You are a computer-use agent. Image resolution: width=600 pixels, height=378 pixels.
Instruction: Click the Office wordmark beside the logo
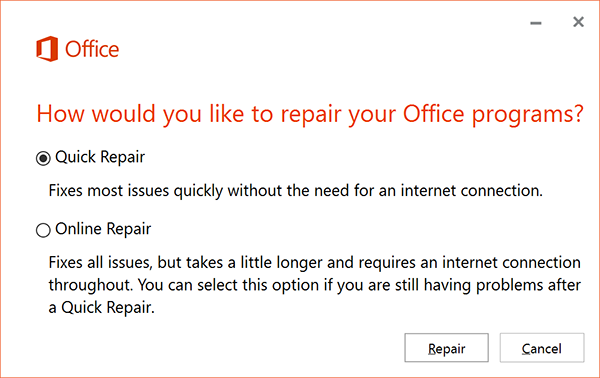click(92, 49)
